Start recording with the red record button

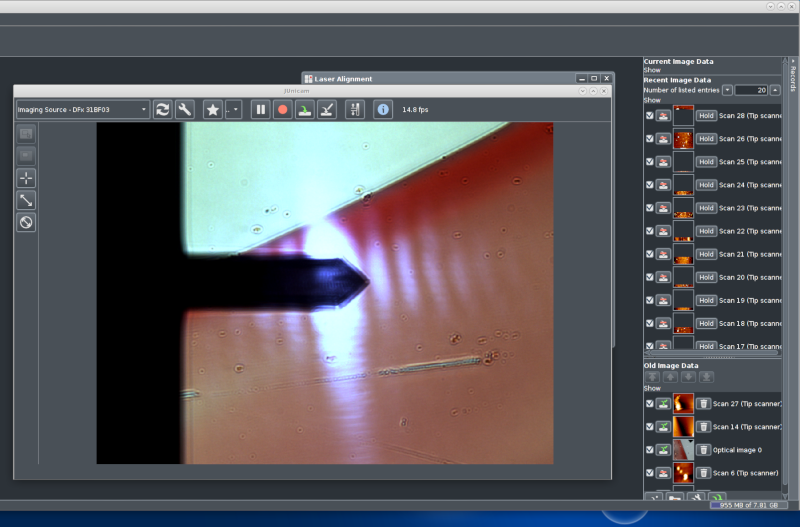coord(282,109)
